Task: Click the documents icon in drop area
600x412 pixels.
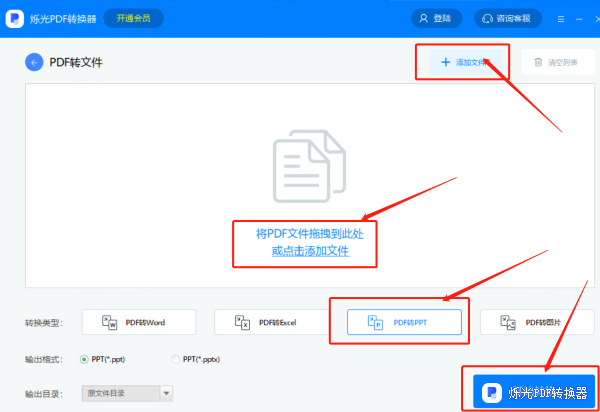Action: click(x=309, y=166)
